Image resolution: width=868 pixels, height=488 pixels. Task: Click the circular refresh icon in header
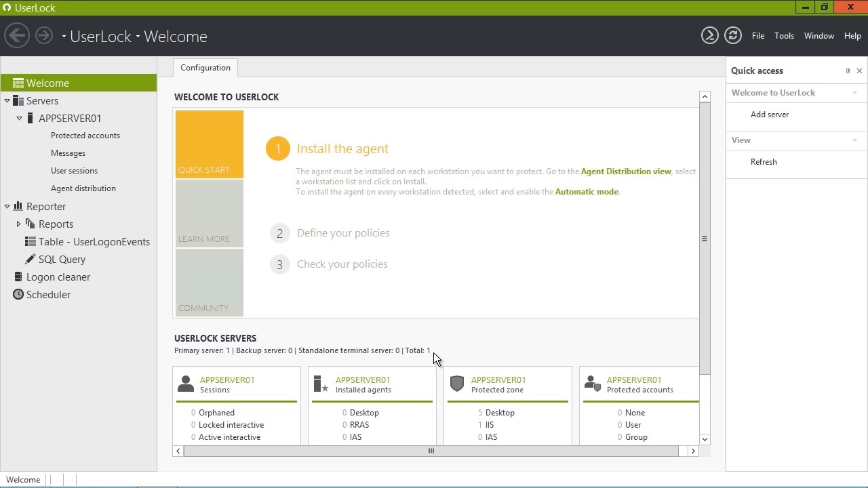click(x=733, y=36)
